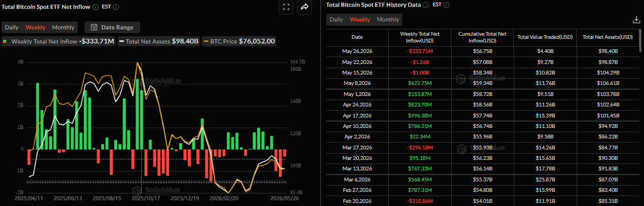This screenshot has width=644, height=206.
Task: Open the Date Range picker
Action: [112, 27]
